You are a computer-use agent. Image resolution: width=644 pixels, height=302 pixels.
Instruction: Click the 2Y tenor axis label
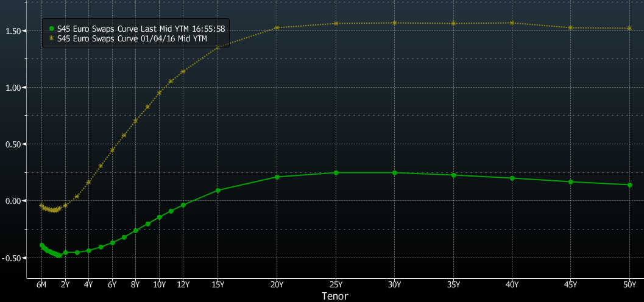[65, 285]
